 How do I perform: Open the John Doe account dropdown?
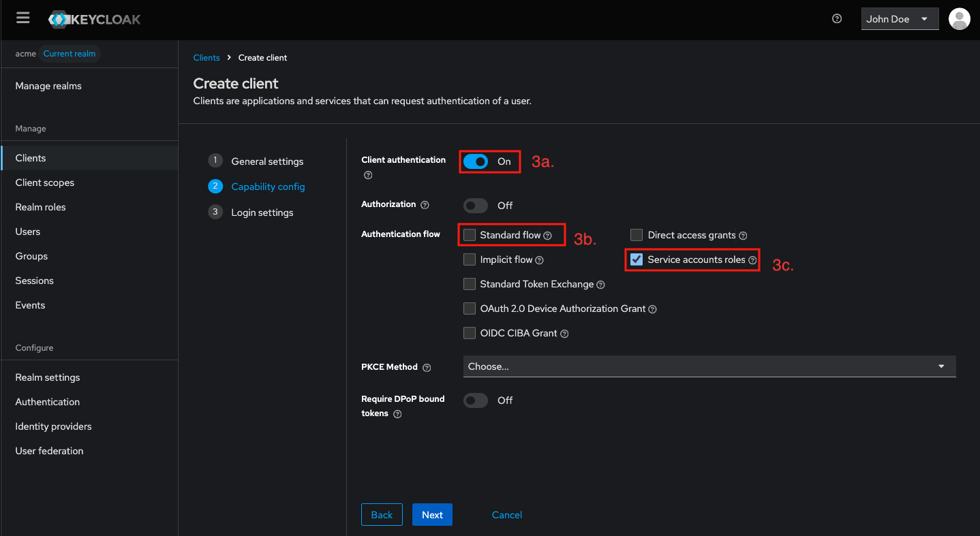point(899,18)
